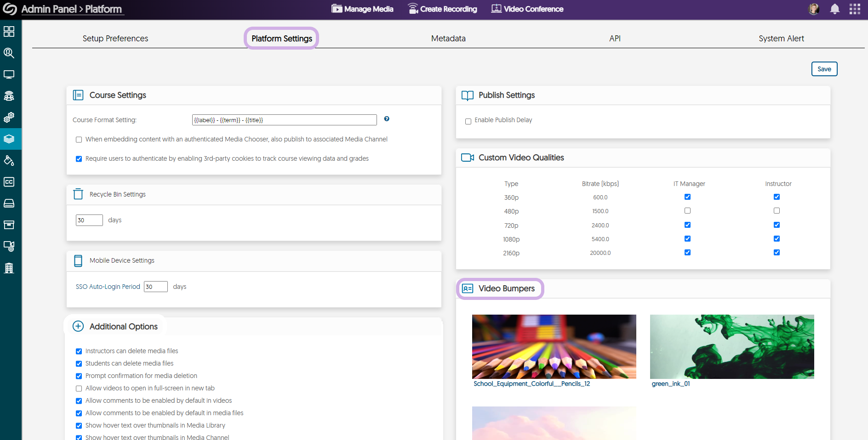Enable the Publish Delay checkbox
The height and width of the screenshot is (440, 868).
point(468,121)
